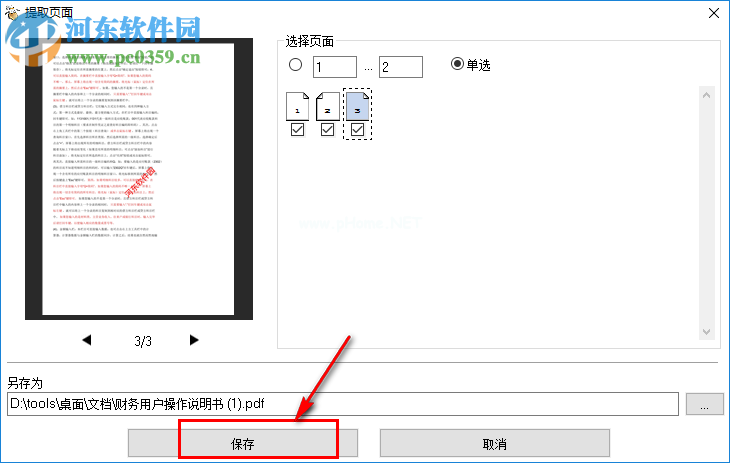
Task: Click the 另存为 file path field
Action: (343, 404)
